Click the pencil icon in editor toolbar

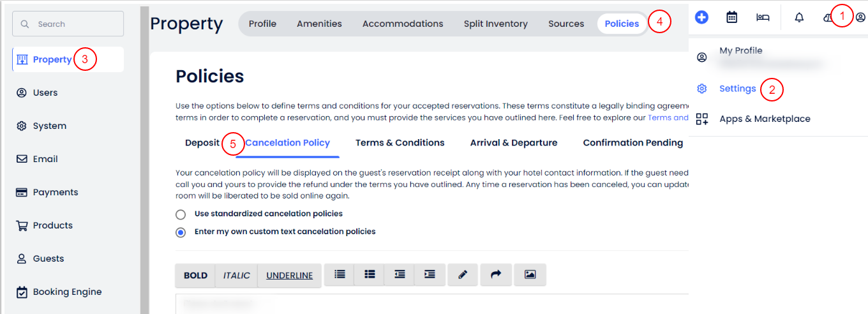(x=463, y=274)
